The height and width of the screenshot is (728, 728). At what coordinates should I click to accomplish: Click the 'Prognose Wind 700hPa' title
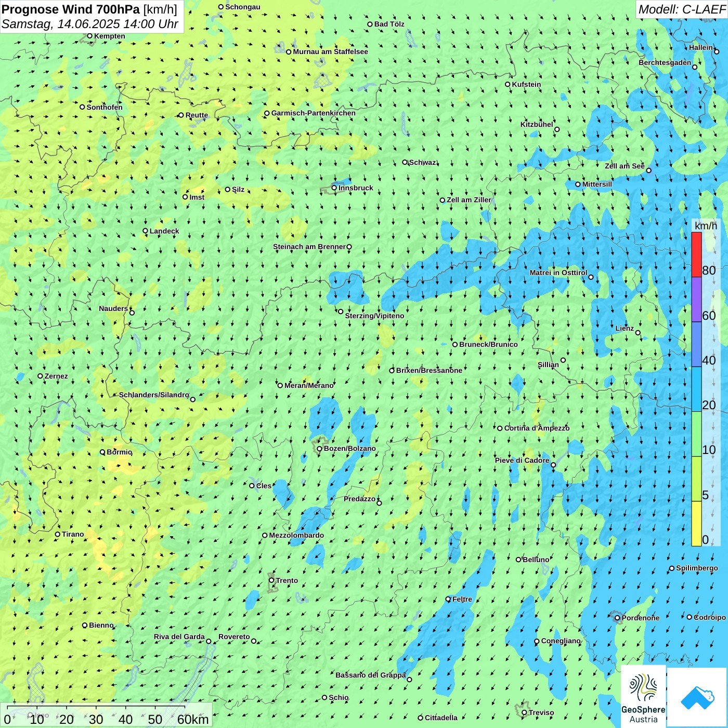pos(71,9)
